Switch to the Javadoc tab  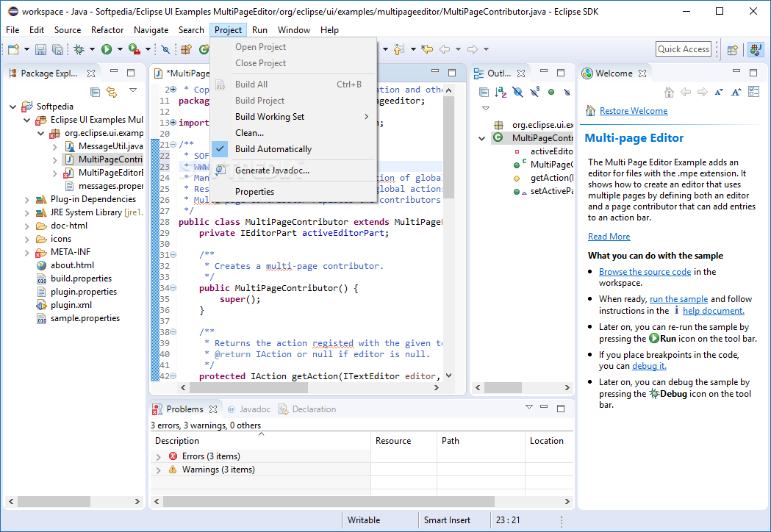(x=249, y=409)
